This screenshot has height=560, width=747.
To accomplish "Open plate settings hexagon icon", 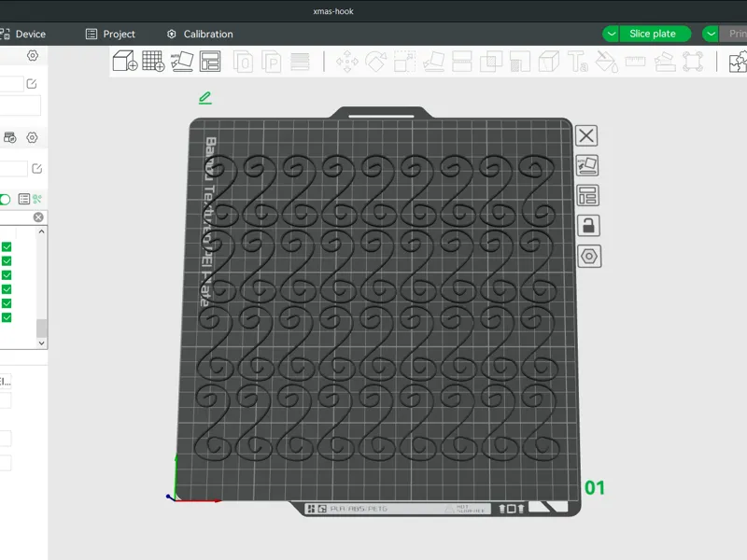I will point(589,256).
